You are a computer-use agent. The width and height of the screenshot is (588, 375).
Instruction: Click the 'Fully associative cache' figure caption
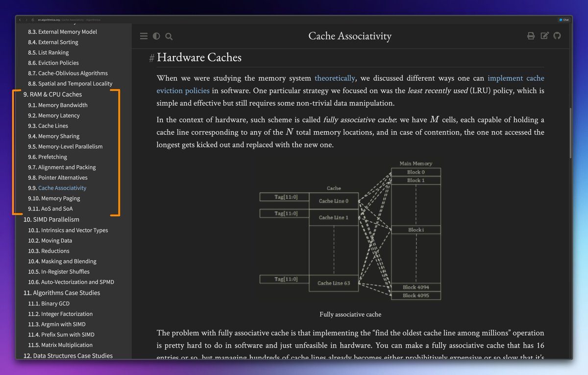coord(350,314)
